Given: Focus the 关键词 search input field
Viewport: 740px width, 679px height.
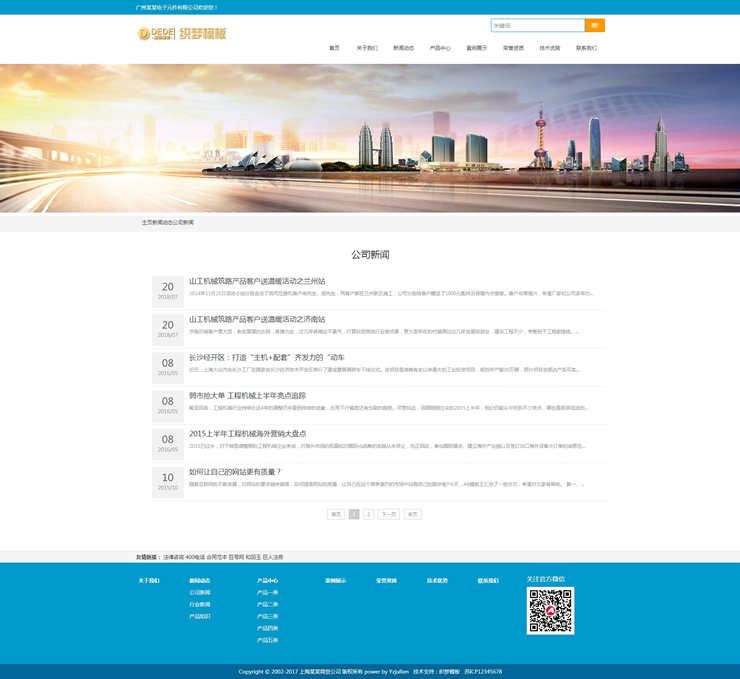Looking at the screenshot, I should [x=537, y=25].
